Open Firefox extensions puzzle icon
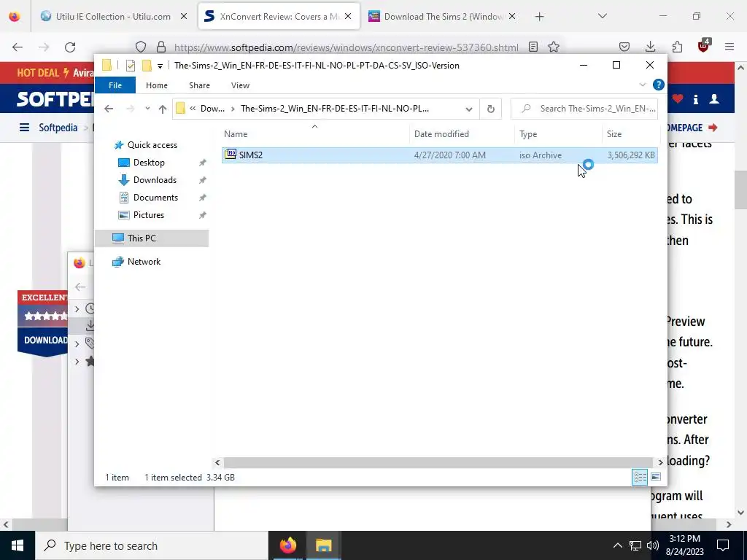 pos(677,47)
